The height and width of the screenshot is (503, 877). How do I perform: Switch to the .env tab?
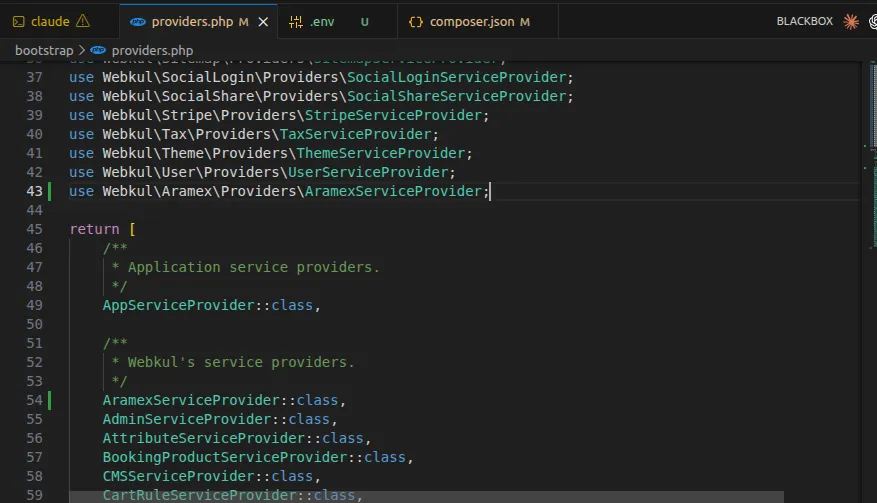pos(337,21)
